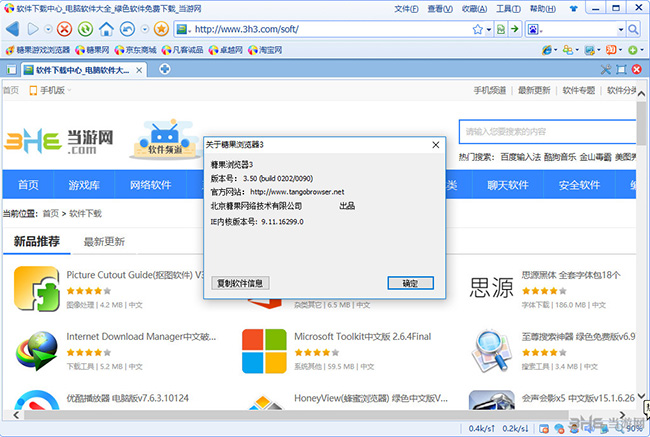The height and width of the screenshot is (437, 650).
Task: Open the group icon dropdown in bookmarks toolbar
Action: [x=577, y=50]
